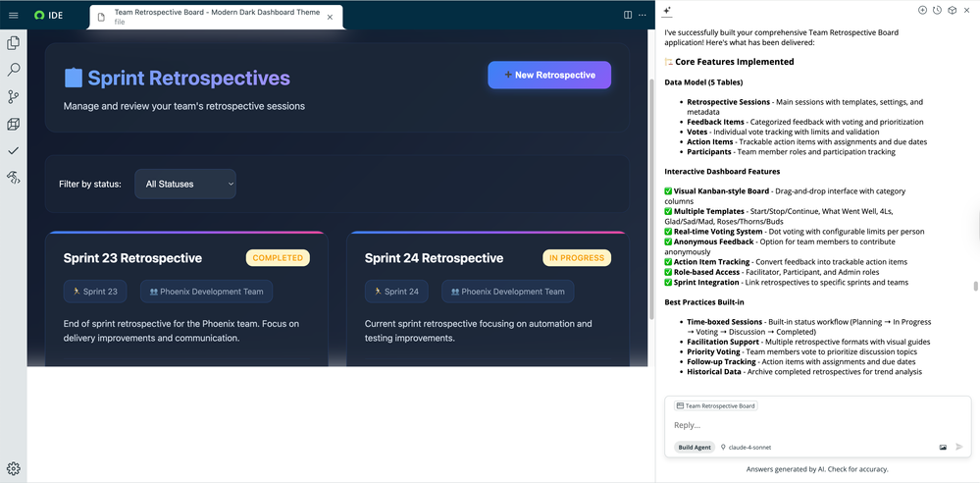Click the Real-time Voting System line
This screenshot has width=980, height=483.
pos(795,232)
